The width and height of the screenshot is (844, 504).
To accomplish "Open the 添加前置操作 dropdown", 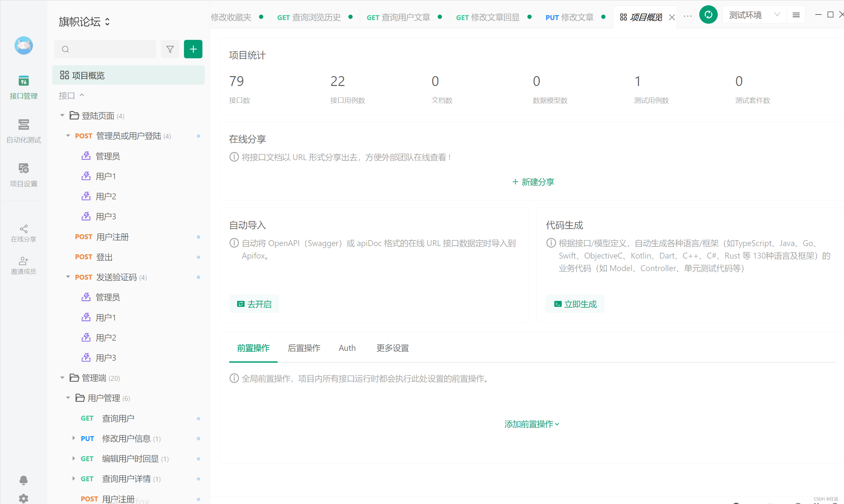I will 532,424.
